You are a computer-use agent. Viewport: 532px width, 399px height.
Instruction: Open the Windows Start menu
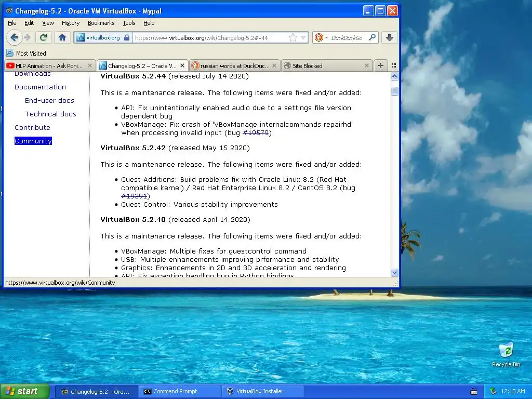coord(24,391)
